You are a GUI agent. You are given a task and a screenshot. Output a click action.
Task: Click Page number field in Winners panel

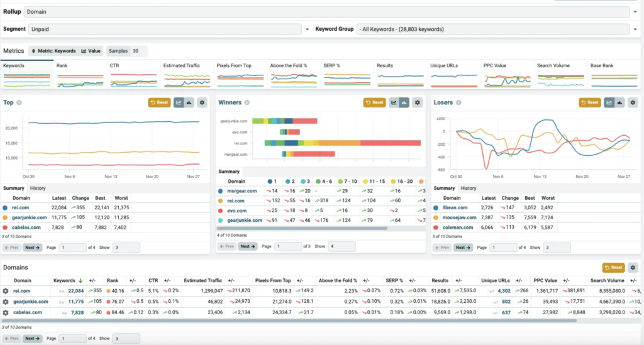click(287, 246)
